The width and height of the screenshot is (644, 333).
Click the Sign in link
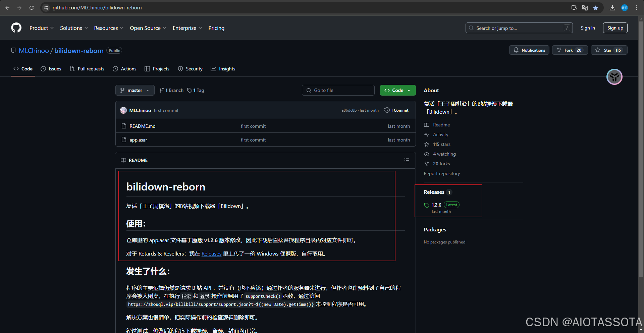click(x=588, y=28)
